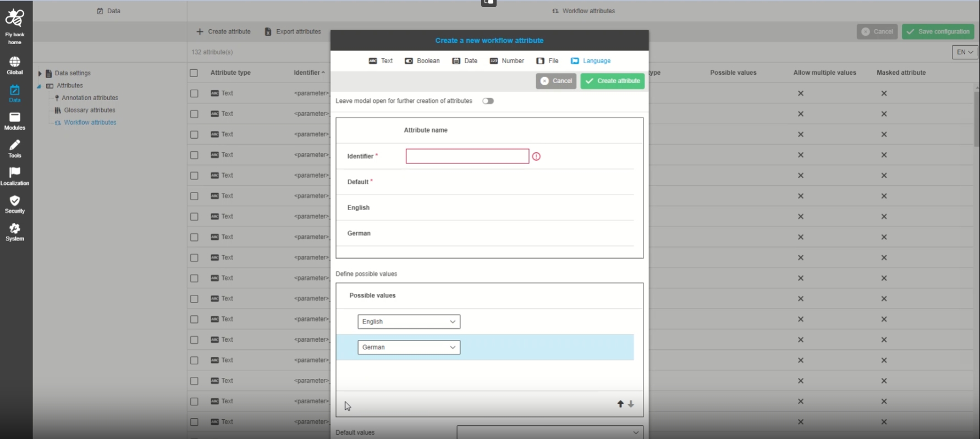980x439 pixels.
Task: Click the 'Attribute name' header in modal
Action: (x=426, y=130)
